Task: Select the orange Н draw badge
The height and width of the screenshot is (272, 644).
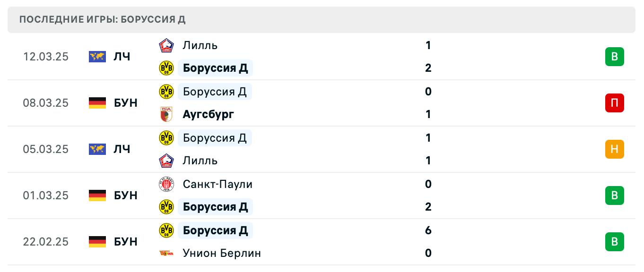Action: (x=614, y=149)
